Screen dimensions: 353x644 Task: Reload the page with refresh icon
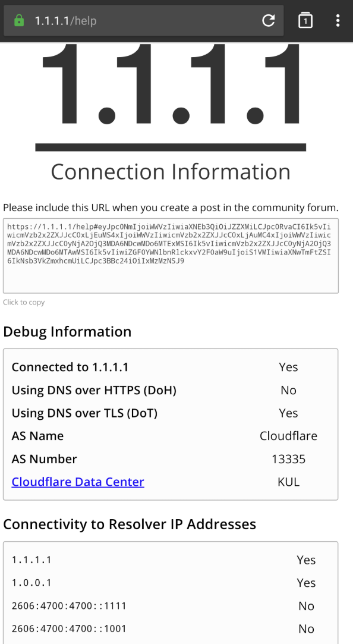click(x=269, y=21)
